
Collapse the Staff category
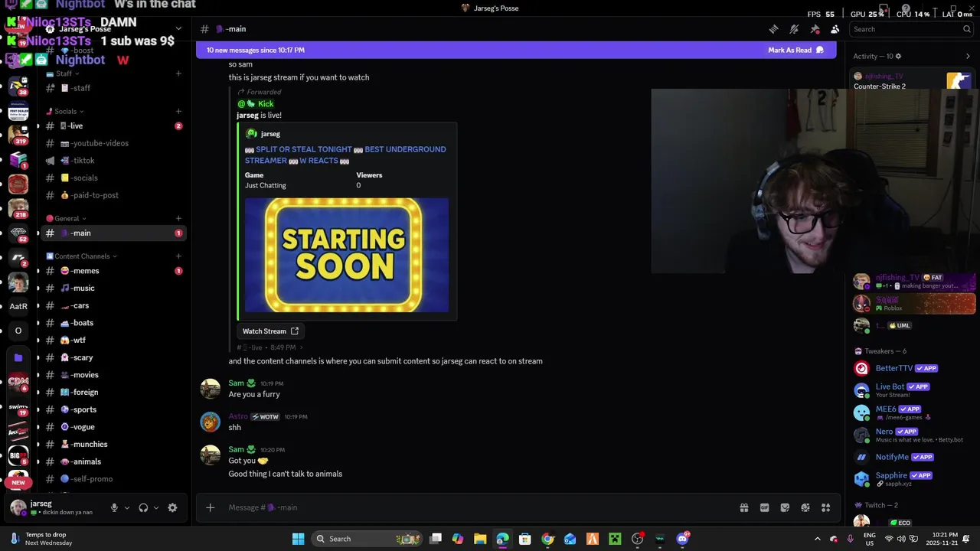pos(64,73)
